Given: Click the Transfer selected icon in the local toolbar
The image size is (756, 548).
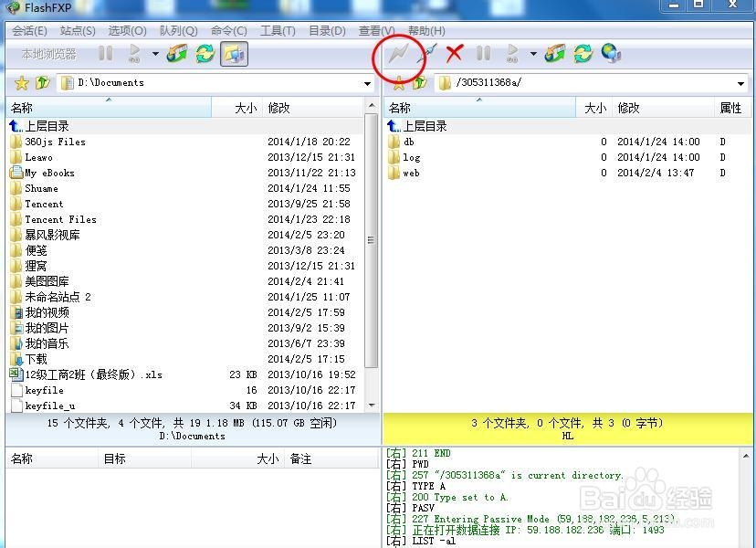Looking at the screenshot, I should click(177, 54).
